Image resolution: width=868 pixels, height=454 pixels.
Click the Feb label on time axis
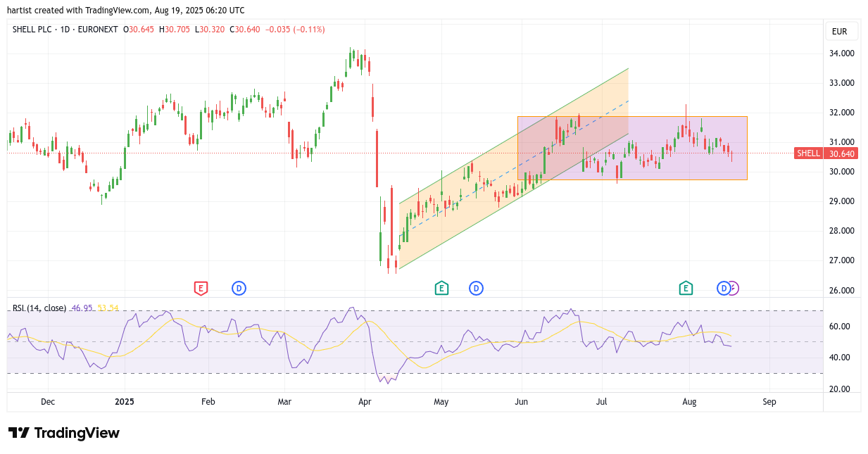pyautogui.click(x=208, y=402)
